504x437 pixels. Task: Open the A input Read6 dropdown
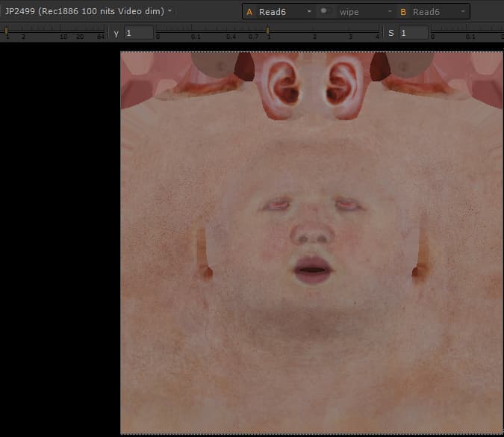coord(285,12)
